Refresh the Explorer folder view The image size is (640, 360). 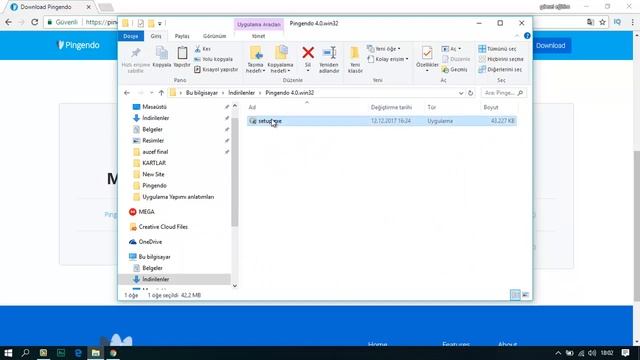tap(470, 93)
